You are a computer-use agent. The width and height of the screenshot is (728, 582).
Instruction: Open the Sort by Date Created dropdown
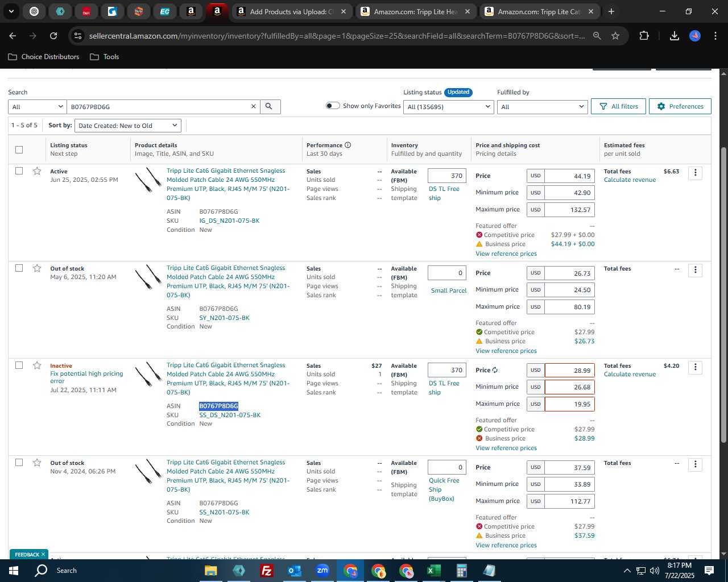[128, 126]
